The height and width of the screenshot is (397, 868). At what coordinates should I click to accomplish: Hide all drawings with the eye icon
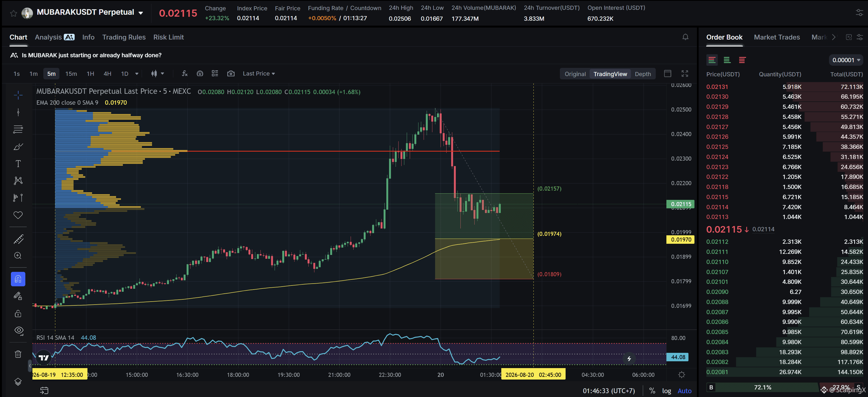pos(19,331)
